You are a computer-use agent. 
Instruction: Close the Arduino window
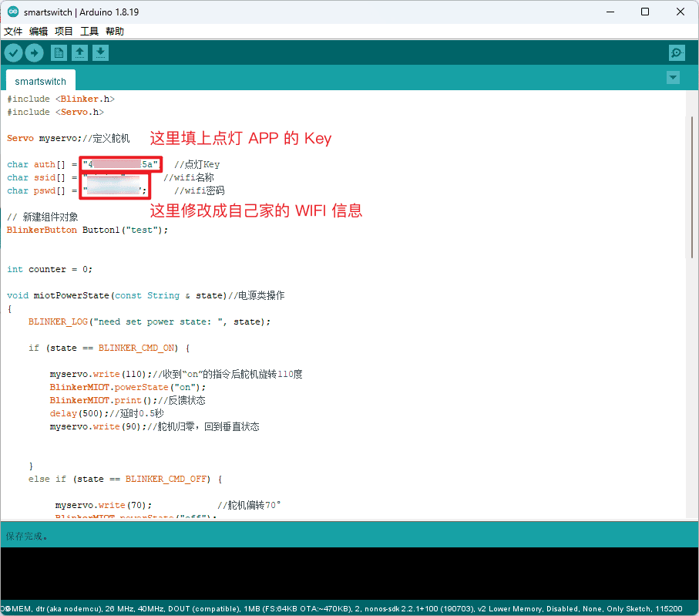coord(681,12)
